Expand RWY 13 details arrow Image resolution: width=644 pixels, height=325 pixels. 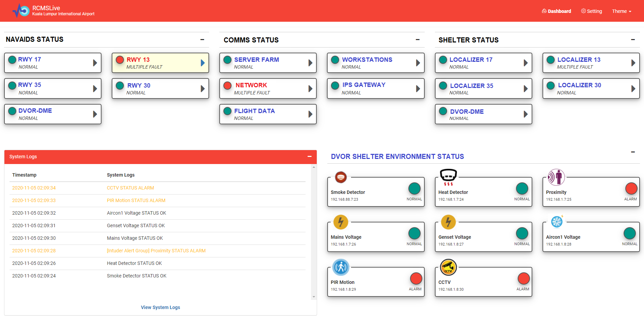pyautogui.click(x=202, y=63)
